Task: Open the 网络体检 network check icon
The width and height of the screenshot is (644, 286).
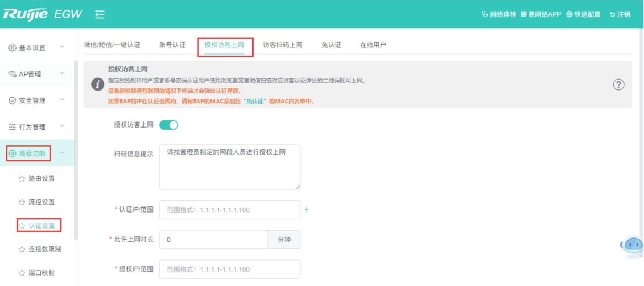Action: pyautogui.click(x=485, y=14)
